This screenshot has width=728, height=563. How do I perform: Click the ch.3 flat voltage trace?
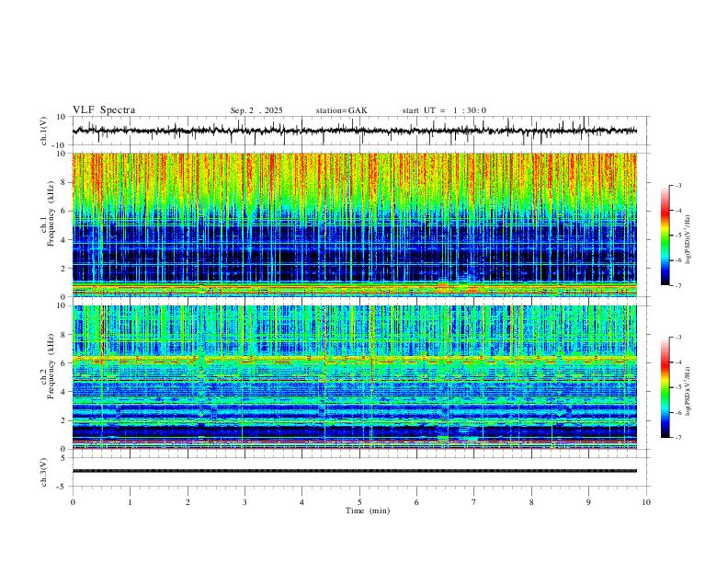click(x=354, y=471)
